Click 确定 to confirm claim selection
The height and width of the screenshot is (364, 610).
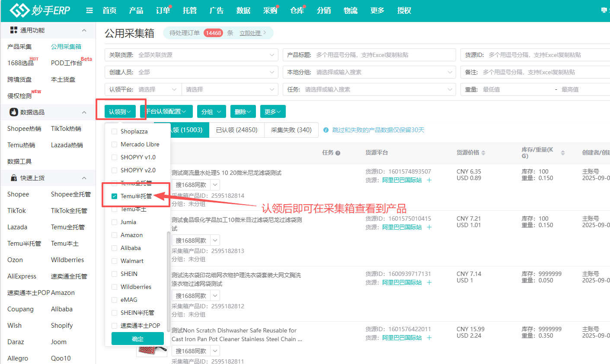point(137,339)
